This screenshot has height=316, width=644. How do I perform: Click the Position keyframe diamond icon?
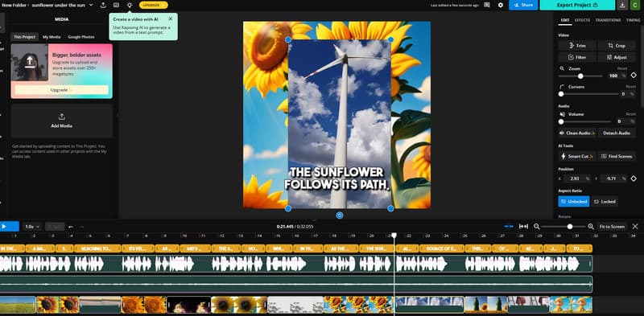(x=634, y=179)
